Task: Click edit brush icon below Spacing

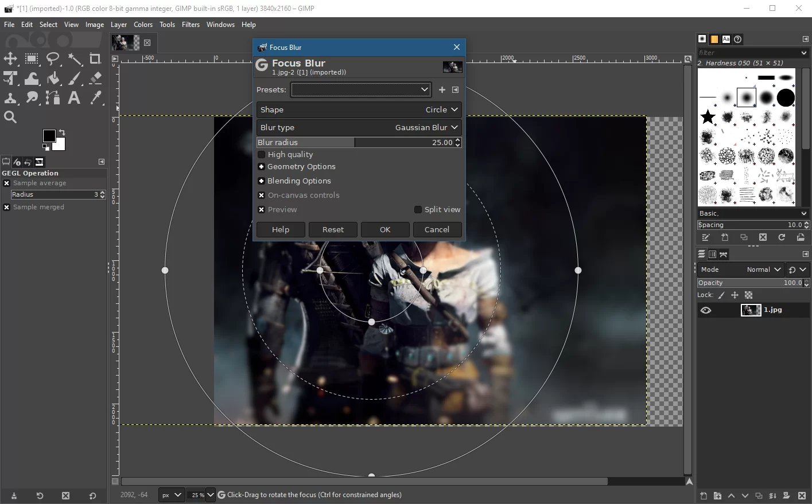Action: (706, 237)
